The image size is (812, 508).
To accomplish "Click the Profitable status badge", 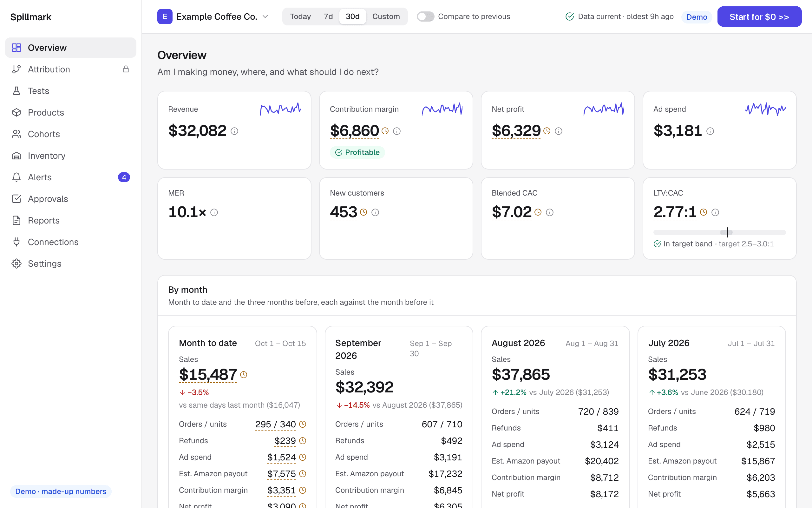I will (357, 152).
